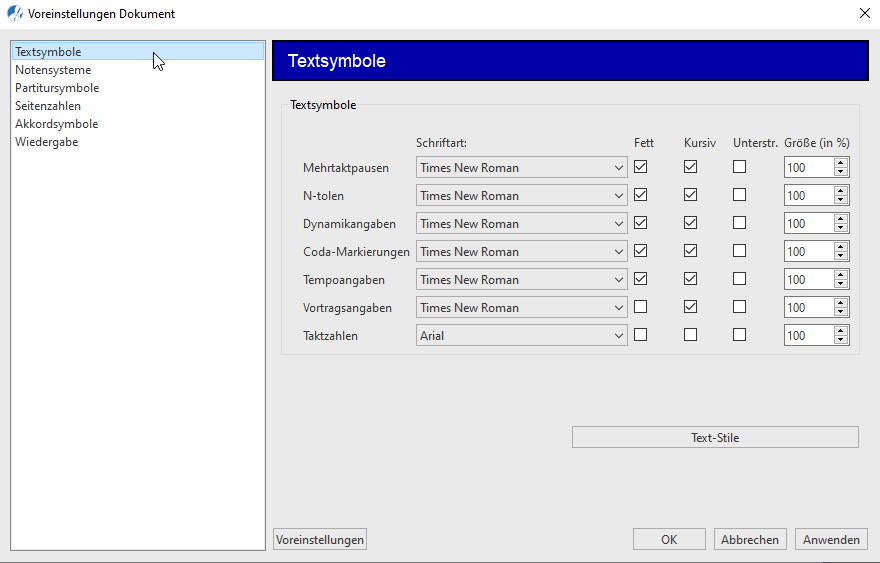Image resolution: width=880 pixels, height=563 pixels.
Task: Open Wiedergabe settings page
Action: coord(46,142)
